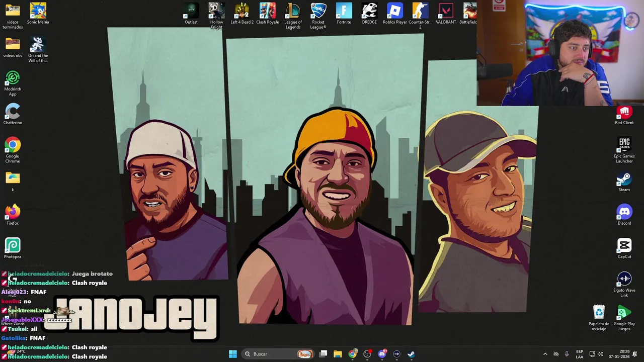Viewport: 644px width, 362px height.
Task: Open the Discord desktop shortcut
Action: click(624, 215)
